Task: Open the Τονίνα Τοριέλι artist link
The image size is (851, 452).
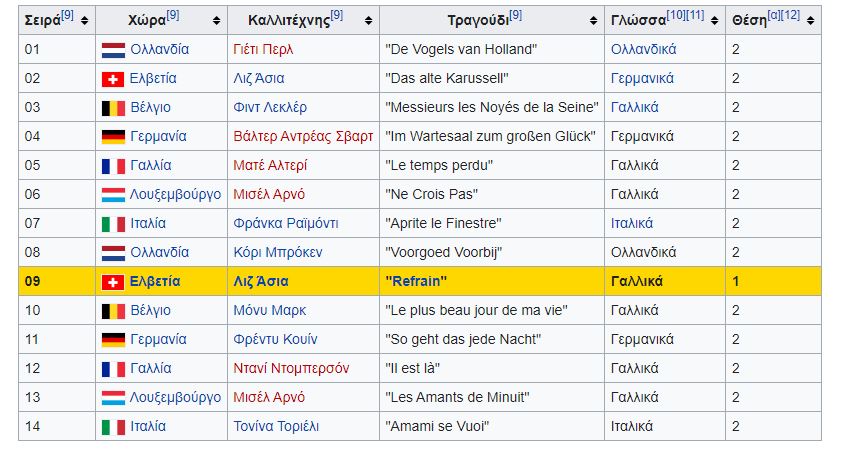Action: coord(276,426)
